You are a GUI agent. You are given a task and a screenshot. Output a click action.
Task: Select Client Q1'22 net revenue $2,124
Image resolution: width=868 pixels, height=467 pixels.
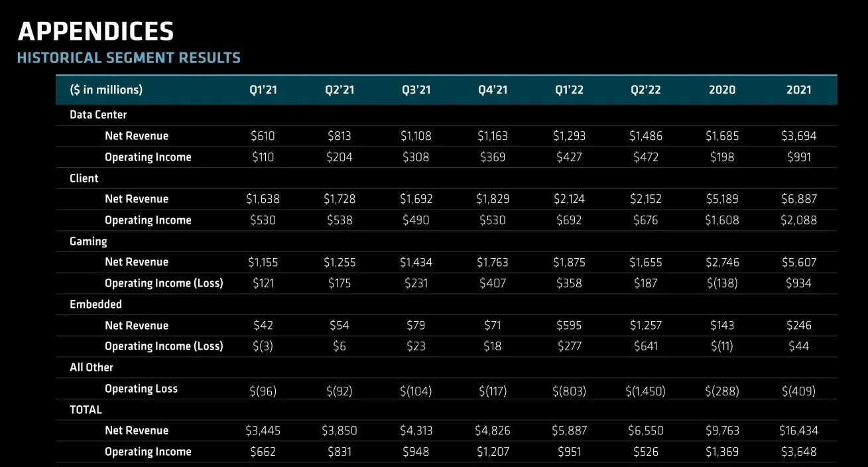(x=569, y=199)
